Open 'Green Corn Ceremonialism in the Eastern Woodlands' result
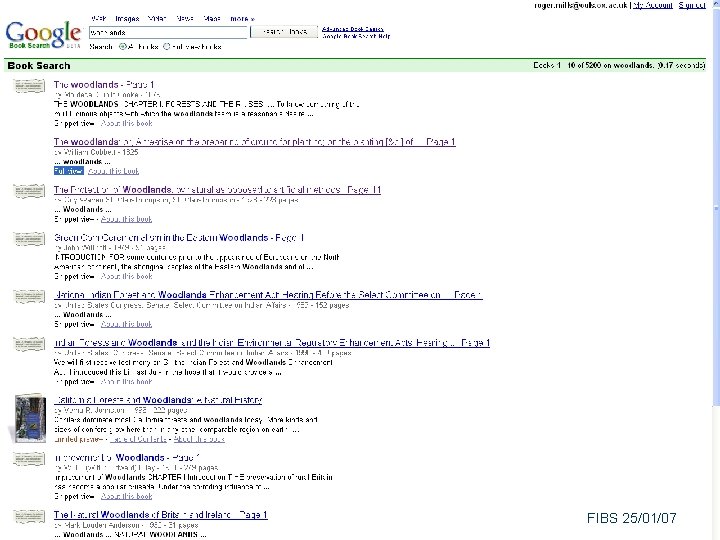Viewport: 720px width, 540px height. 179,237
